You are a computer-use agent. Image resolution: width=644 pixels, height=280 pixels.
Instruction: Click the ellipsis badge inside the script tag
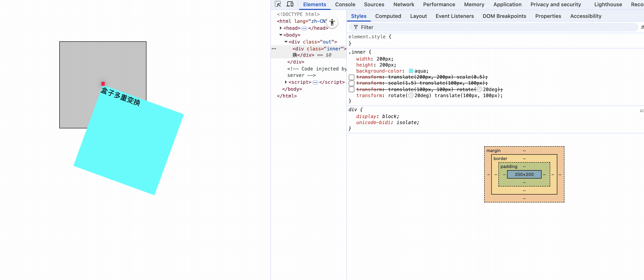coord(315,82)
